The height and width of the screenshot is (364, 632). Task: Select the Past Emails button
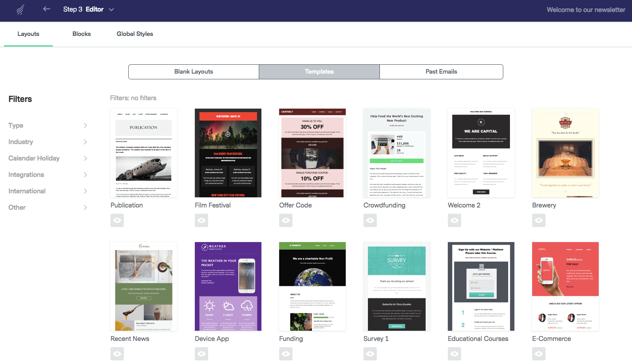pyautogui.click(x=441, y=72)
